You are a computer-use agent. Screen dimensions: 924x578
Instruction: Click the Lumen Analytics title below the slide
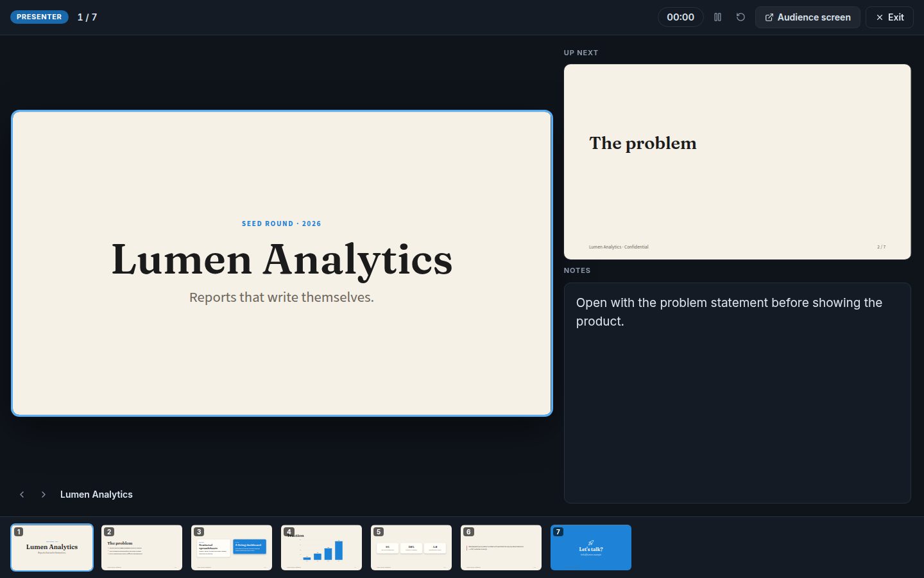[x=96, y=495]
